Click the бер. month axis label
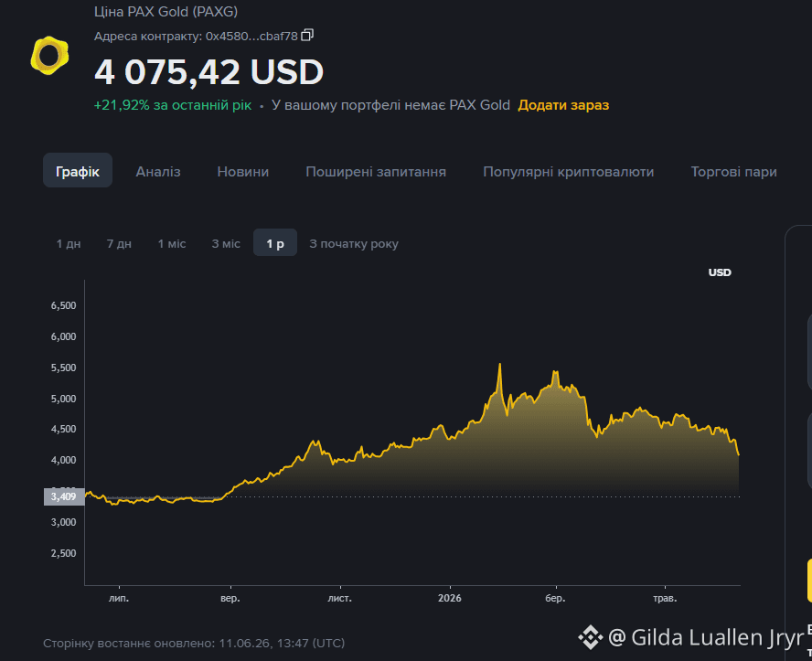Viewport: 812px width, 661px height. [x=555, y=598]
